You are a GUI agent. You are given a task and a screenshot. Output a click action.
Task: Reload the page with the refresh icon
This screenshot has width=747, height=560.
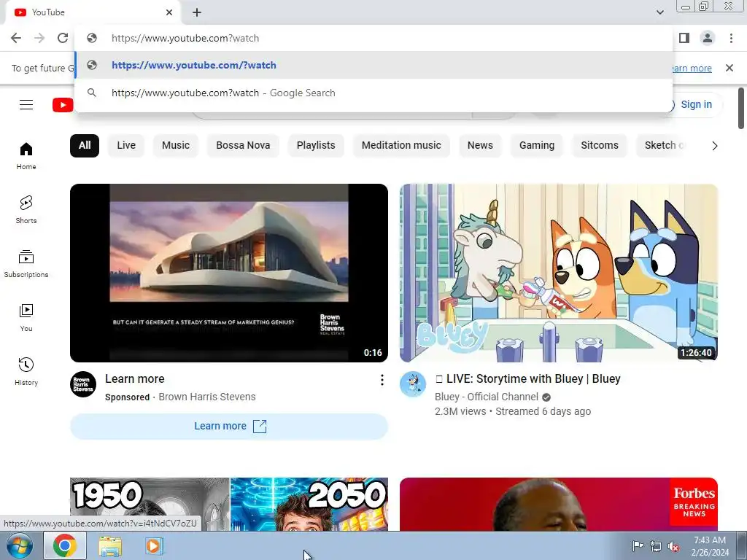point(63,38)
